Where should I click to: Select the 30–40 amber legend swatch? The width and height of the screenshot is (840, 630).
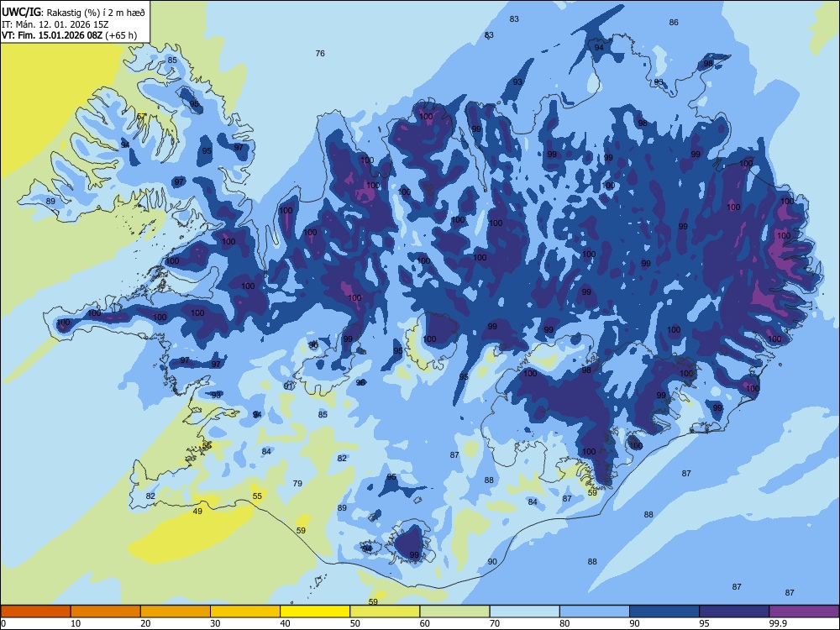click(x=245, y=612)
